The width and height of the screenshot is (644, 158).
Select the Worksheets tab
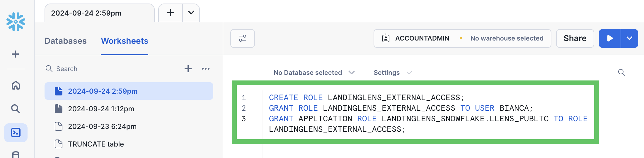(x=125, y=41)
